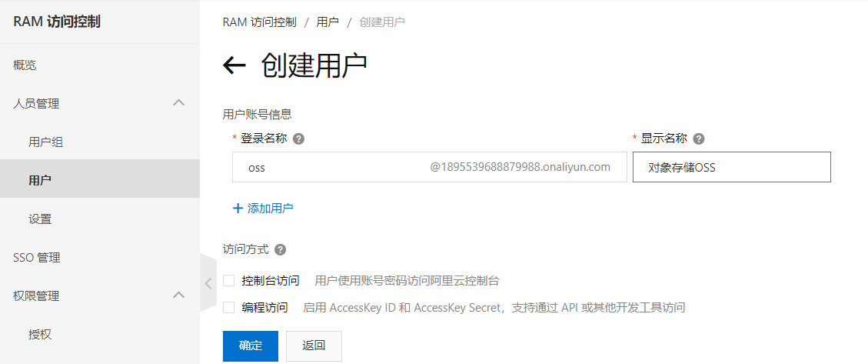Collapse the 人员管理 section chevron

click(179, 102)
